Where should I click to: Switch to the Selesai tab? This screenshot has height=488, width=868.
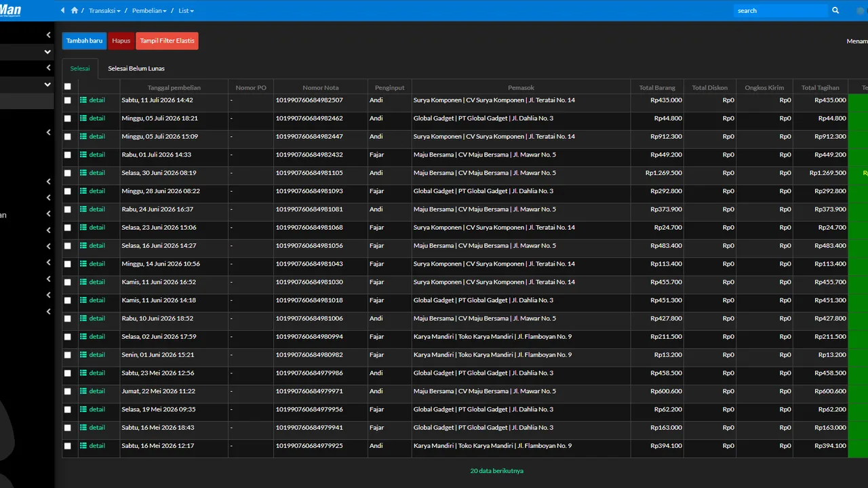[80, 68]
